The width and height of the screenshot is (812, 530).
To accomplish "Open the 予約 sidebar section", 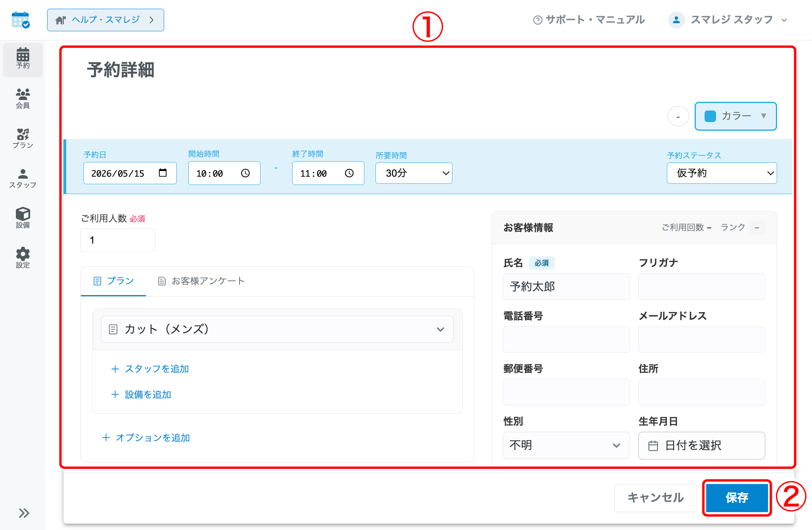I will click(x=23, y=59).
